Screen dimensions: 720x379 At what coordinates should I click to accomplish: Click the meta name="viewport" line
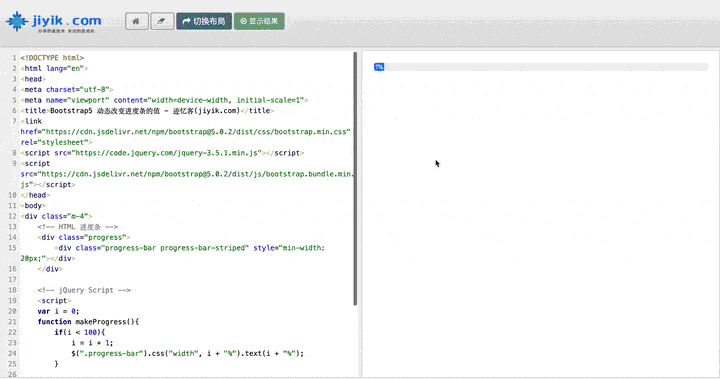click(x=164, y=100)
